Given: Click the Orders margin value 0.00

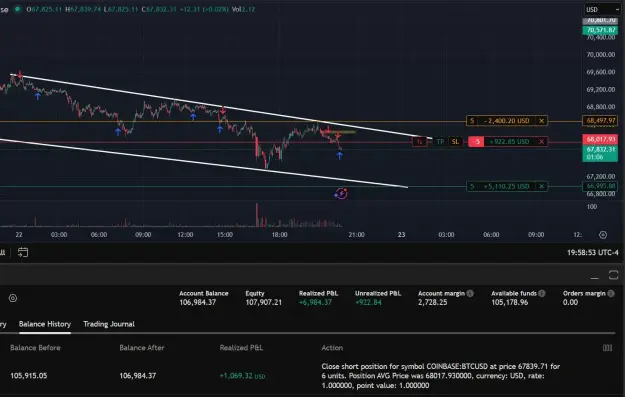Looking at the screenshot, I should tap(570, 303).
